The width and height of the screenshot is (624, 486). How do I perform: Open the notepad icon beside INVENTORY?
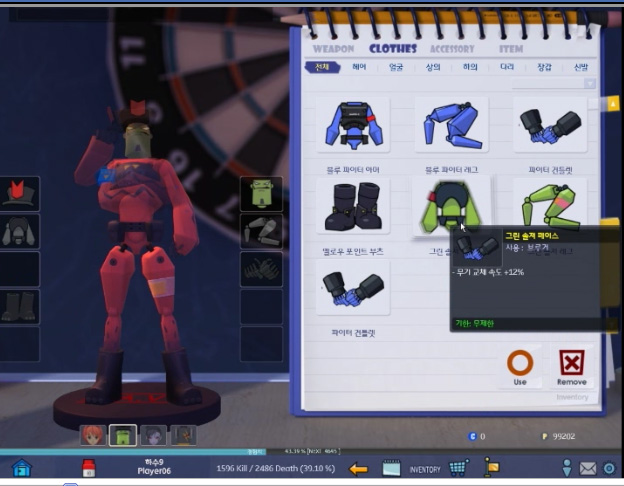click(x=392, y=468)
